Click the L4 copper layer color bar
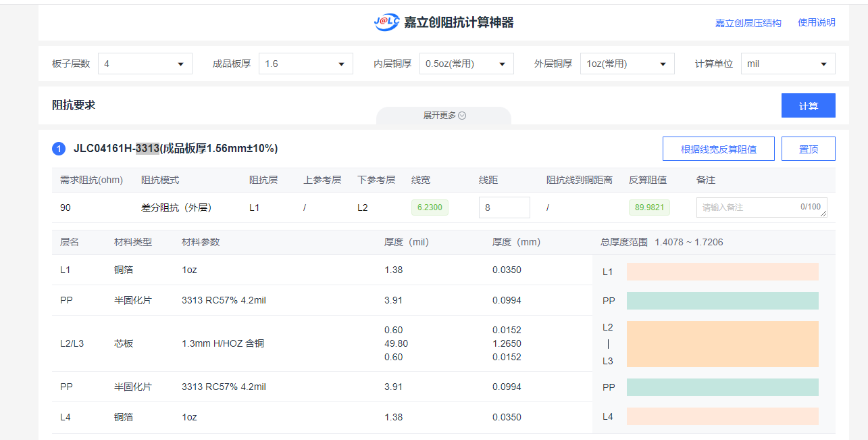The image size is (868, 440). click(723, 416)
